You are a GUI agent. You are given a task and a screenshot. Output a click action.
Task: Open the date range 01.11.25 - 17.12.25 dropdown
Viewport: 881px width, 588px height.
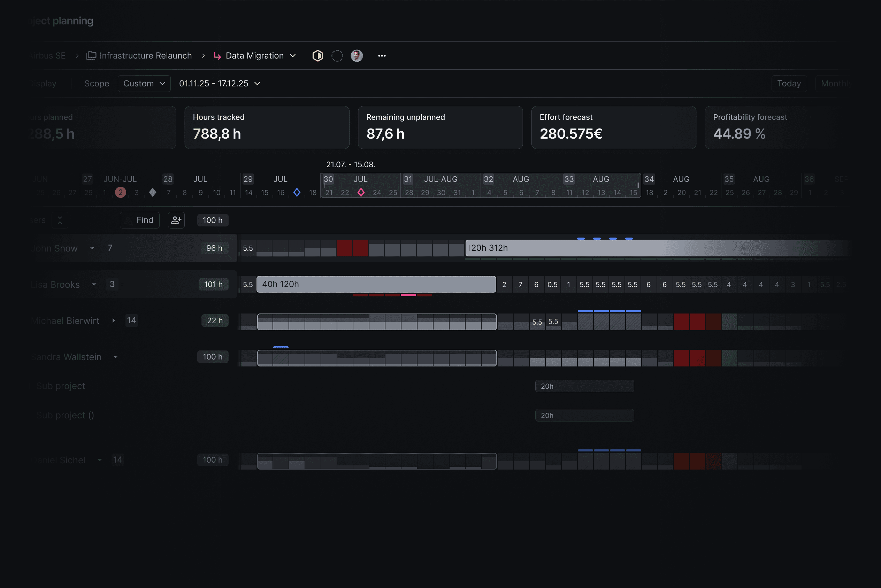click(220, 84)
